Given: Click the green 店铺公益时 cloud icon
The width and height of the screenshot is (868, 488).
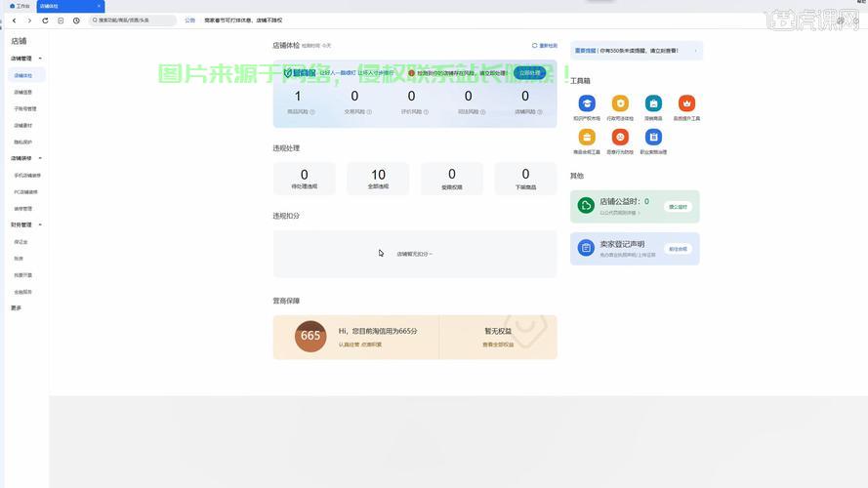Looking at the screenshot, I should tap(586, 205).
